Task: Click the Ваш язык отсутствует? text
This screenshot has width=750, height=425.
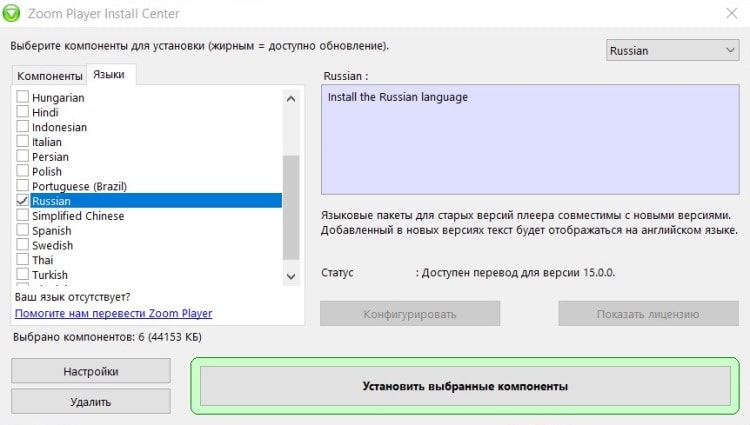Action: [x=72, y=297]
